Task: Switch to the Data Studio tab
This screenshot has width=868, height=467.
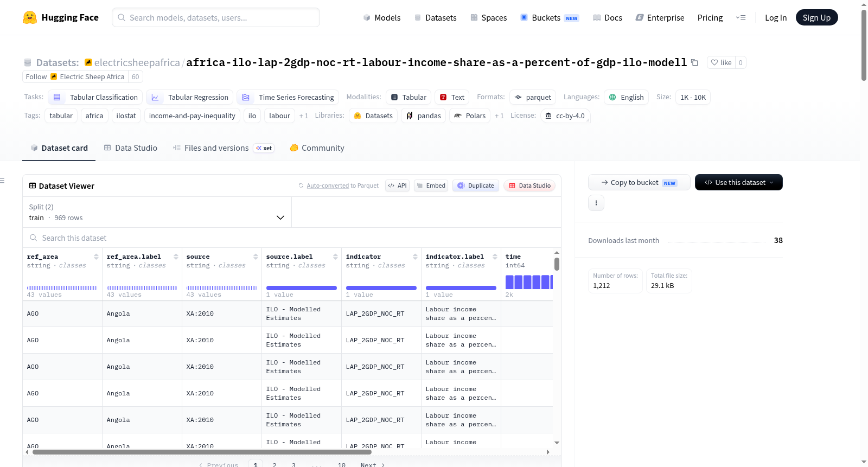Action: (x=131, y=148)
